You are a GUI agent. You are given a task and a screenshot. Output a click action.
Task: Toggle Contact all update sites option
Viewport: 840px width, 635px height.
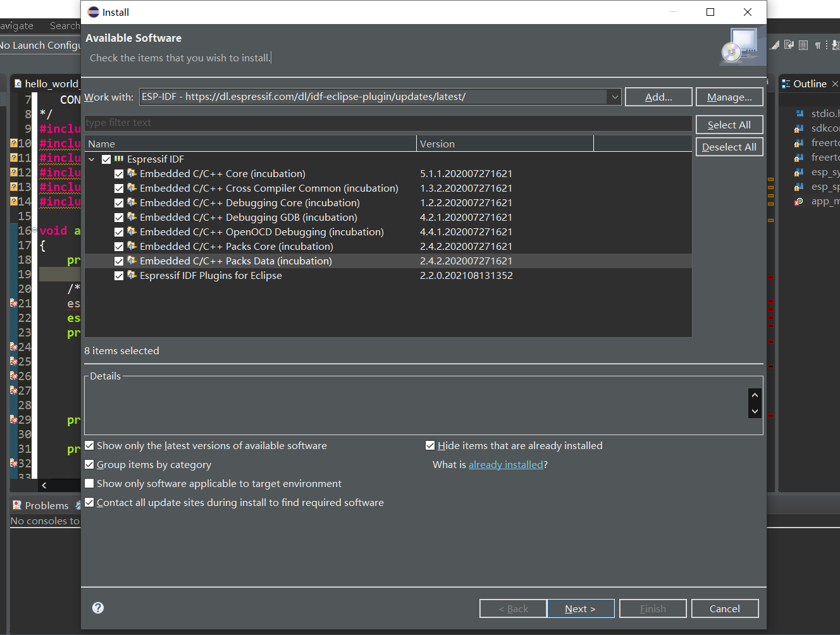coord(89,502)
